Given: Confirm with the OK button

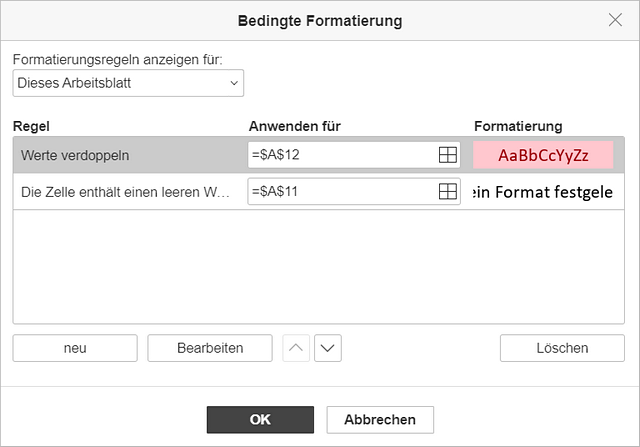Looking at the screenshot, I should (260, 420).
